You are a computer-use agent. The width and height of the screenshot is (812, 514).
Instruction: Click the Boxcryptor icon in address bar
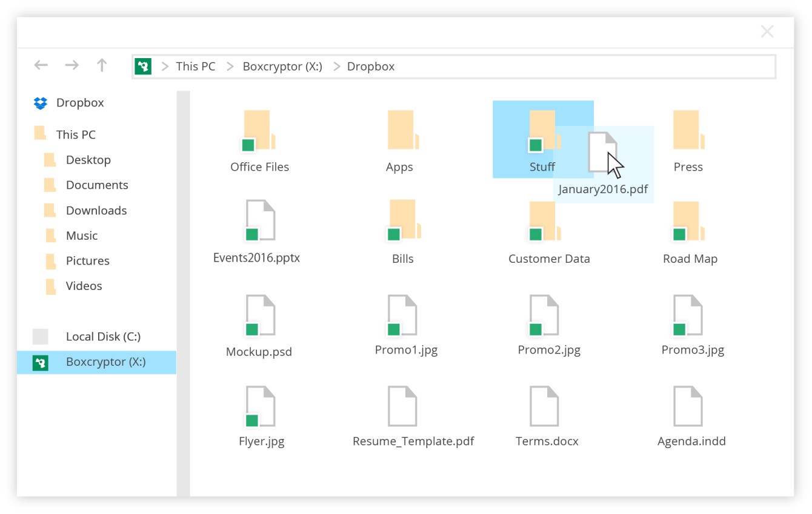point(143,67)
